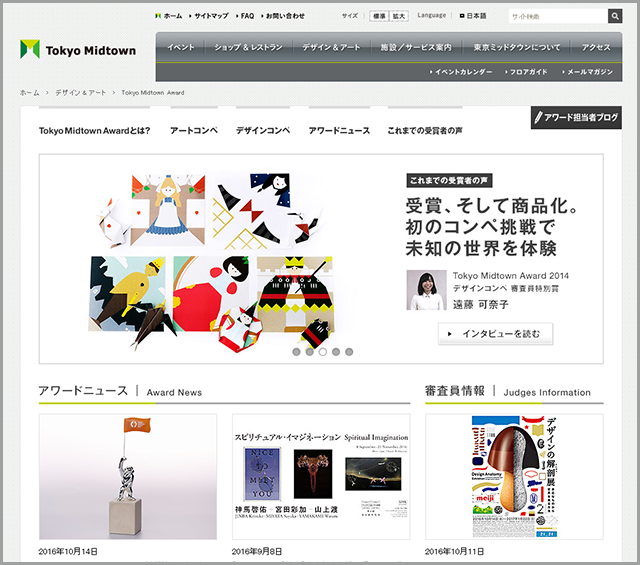Open 施設／サービス案内 main menu
The width and height of the screenshot is (640, 565).
[416, 47]
